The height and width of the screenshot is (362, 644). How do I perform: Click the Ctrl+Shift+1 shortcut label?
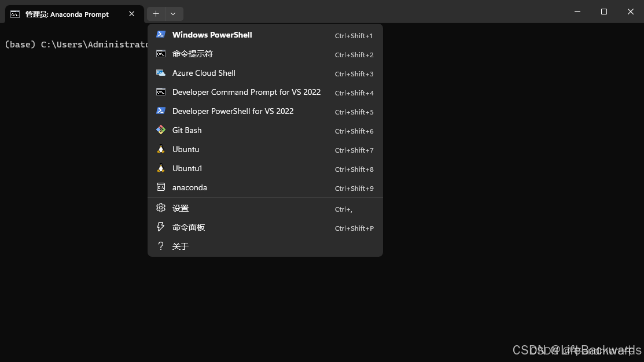pos(354,36)
